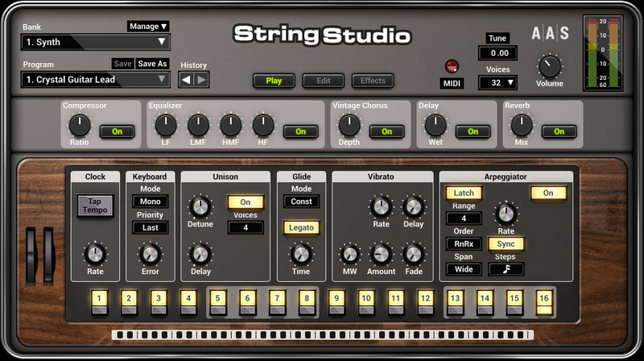Click the Unison Detune knob
This screenshot has height=361, width=644.
pyautogui.click(x=200, y=207)
